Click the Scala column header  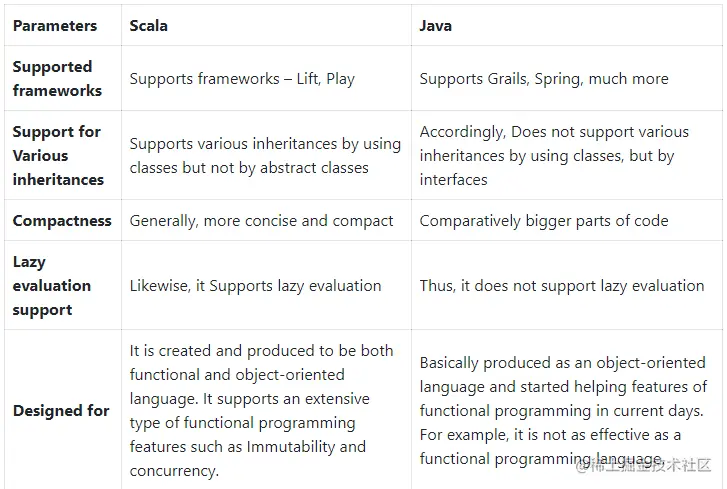click(x=148, y=25)
